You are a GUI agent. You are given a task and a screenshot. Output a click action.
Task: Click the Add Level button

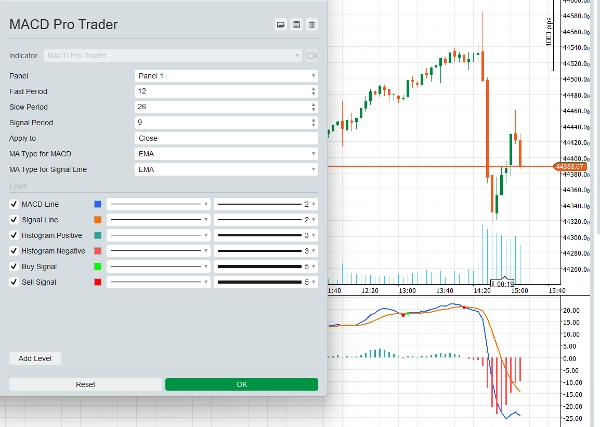coord(35,359)
